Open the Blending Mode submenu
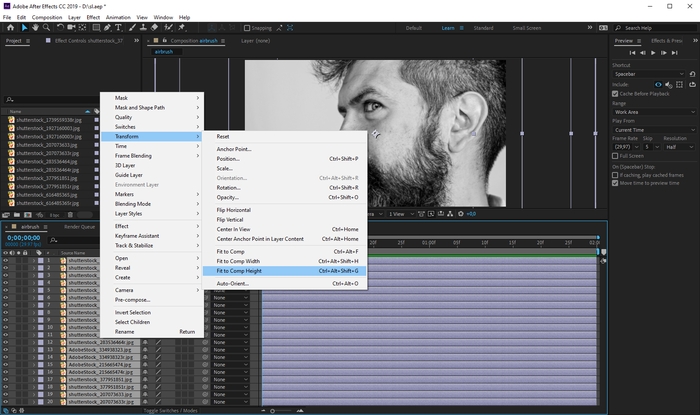The image size is (700, 415). click(x=152, y=204)
